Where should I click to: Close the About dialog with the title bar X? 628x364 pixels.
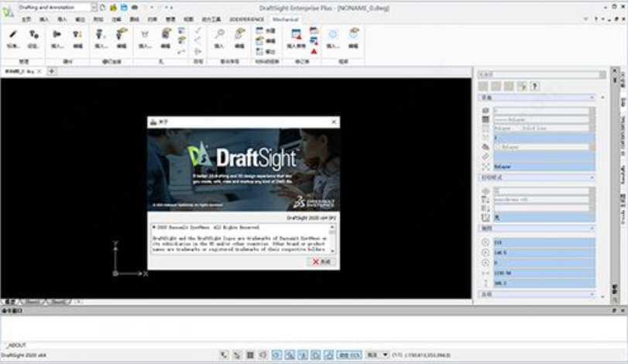pos(334,122)
